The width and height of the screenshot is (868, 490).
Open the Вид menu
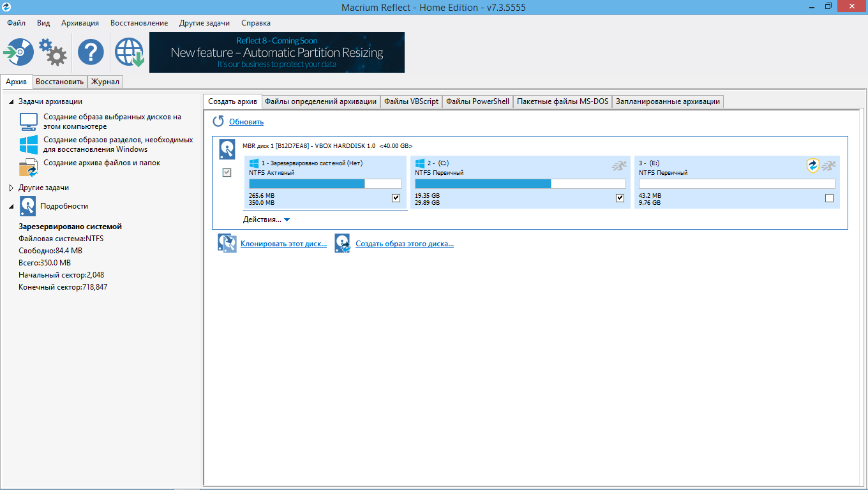(43, 23)
